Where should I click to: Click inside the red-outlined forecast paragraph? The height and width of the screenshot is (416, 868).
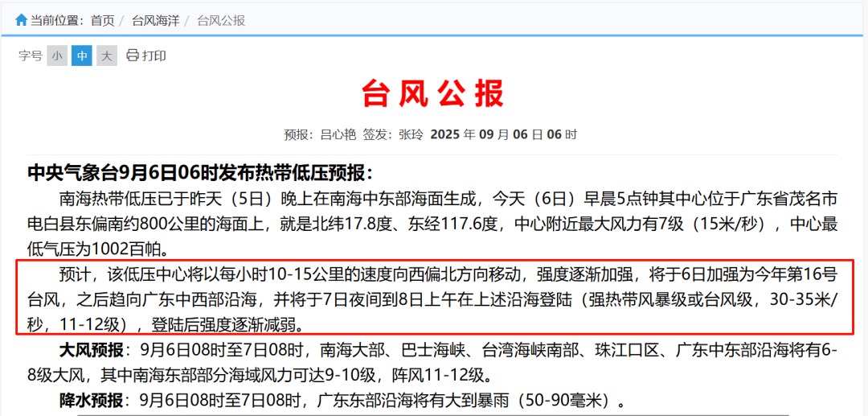tap(434, 299)
